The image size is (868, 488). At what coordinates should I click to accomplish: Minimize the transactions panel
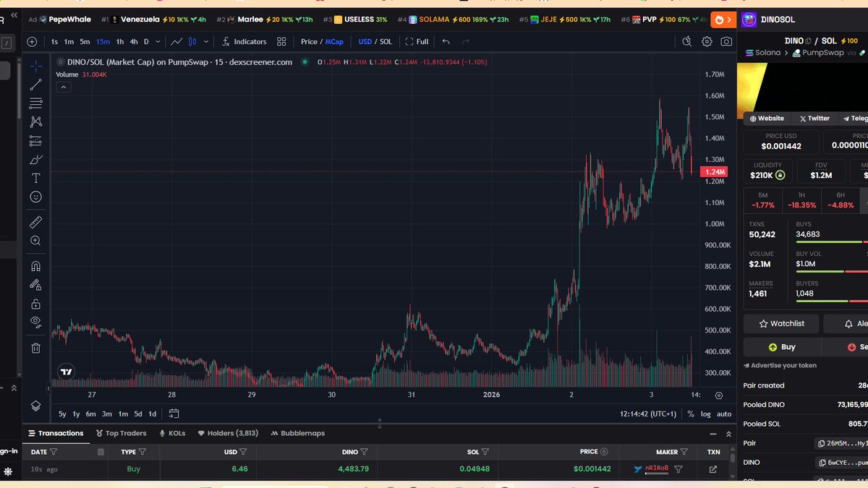713,434
